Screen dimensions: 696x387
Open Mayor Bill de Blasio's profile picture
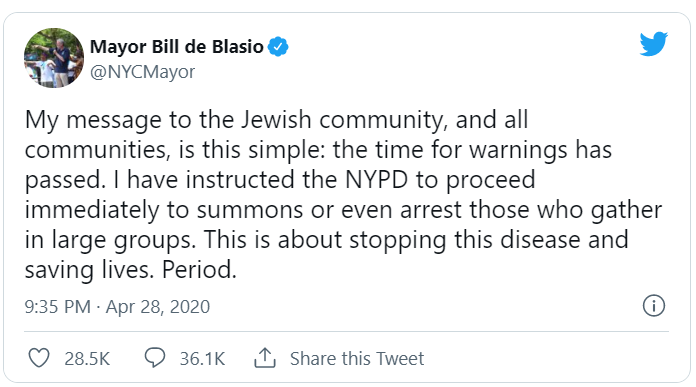click(54, 58)
